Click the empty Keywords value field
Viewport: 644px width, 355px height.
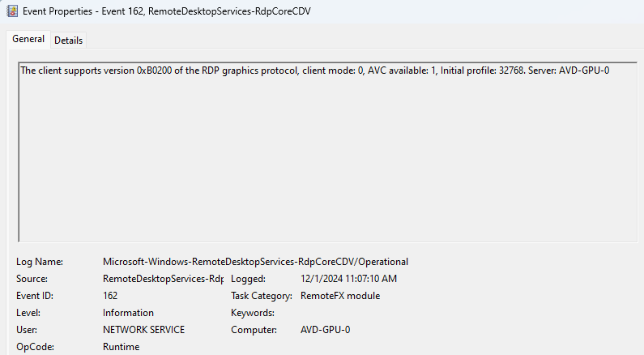point(349,313)
